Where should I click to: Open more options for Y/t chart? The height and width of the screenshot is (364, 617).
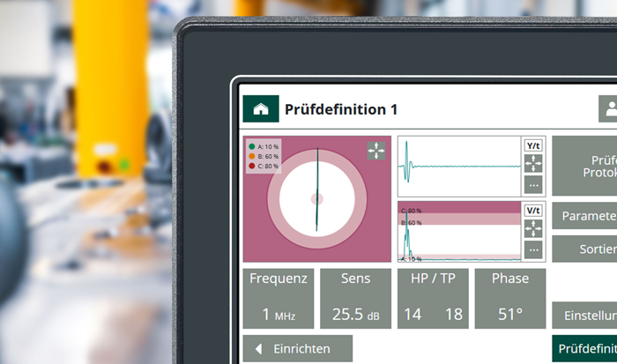click(533, 184)
